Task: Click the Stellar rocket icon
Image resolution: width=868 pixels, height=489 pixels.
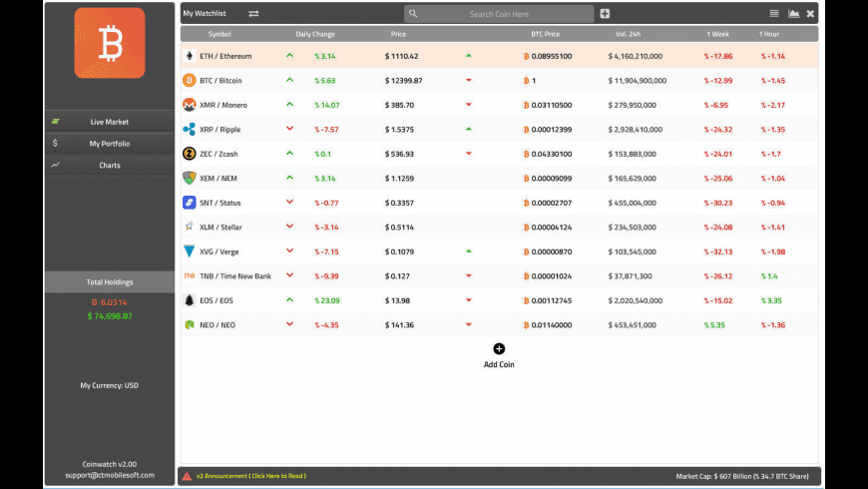Action: coord(190,226)
